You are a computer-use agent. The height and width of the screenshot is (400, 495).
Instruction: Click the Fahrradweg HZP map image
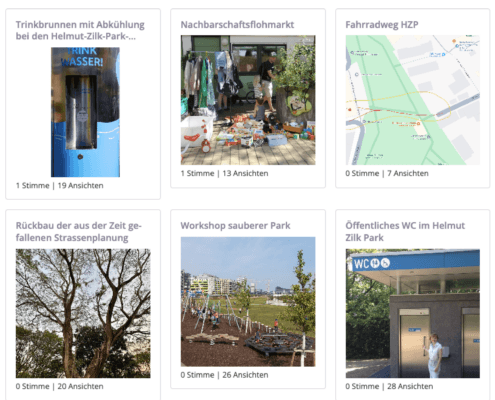tap(413, 100)
